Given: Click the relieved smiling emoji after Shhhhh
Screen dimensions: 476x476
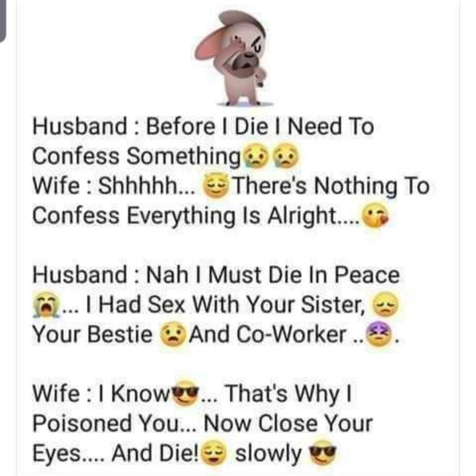Looking at the screenshot, I should point(216,186).
